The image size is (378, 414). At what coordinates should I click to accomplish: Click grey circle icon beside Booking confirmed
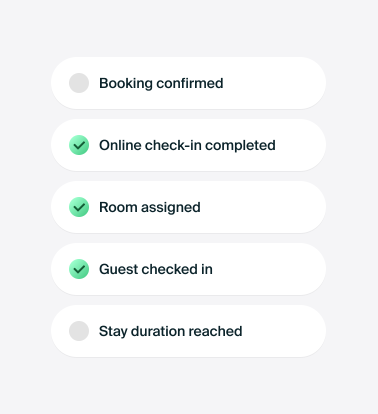tap(79, 83)
